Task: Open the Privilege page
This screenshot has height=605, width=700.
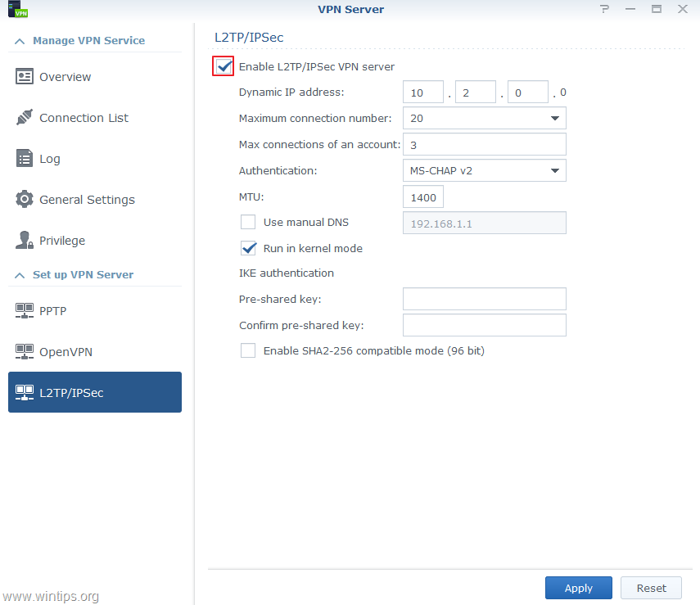Action: (x=95, y=241)
